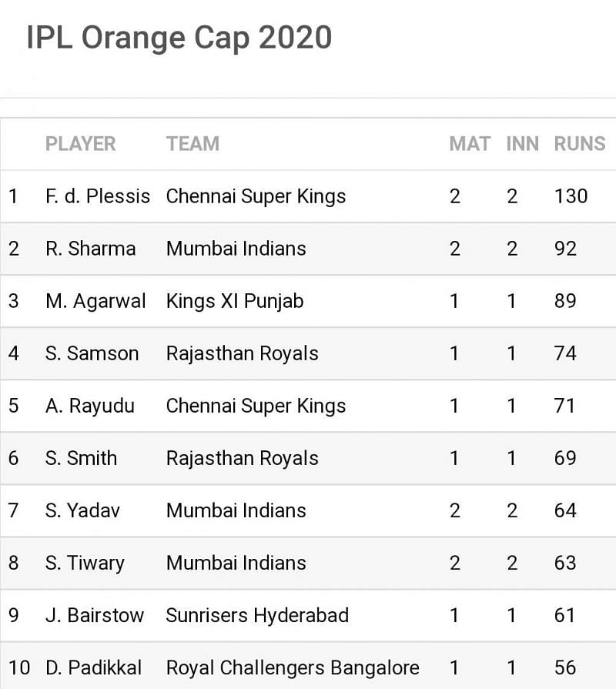Select M. Agarwal player name
616x689 pixels.
pos(95,301)
